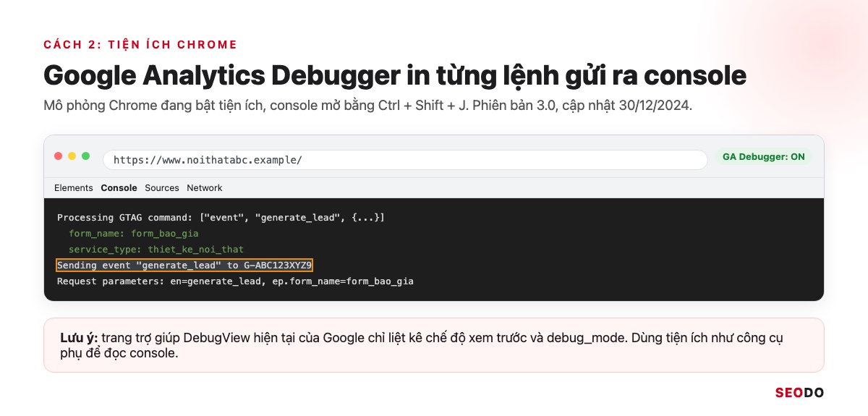Select the Request parameters console line

coord(235,281)
